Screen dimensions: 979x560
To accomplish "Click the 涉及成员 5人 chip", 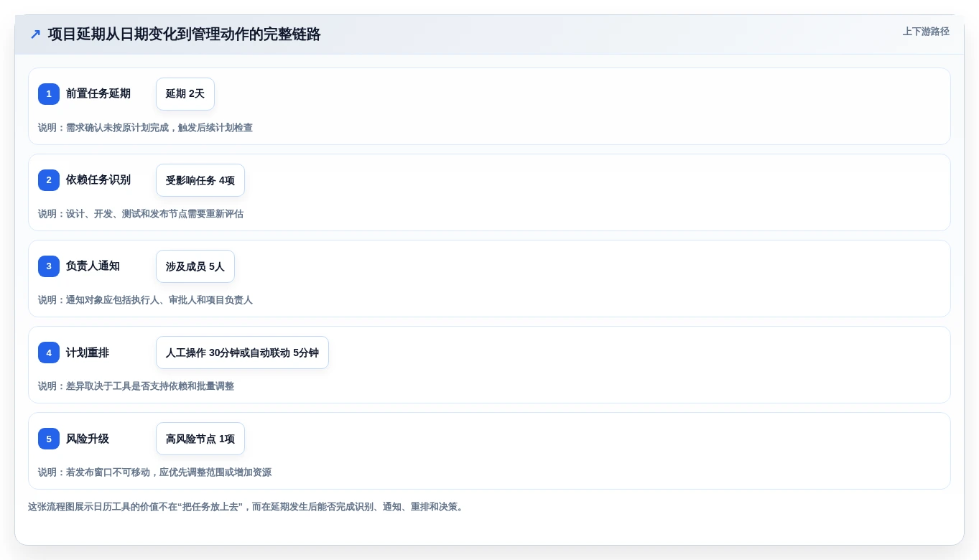I will [195, 266].
